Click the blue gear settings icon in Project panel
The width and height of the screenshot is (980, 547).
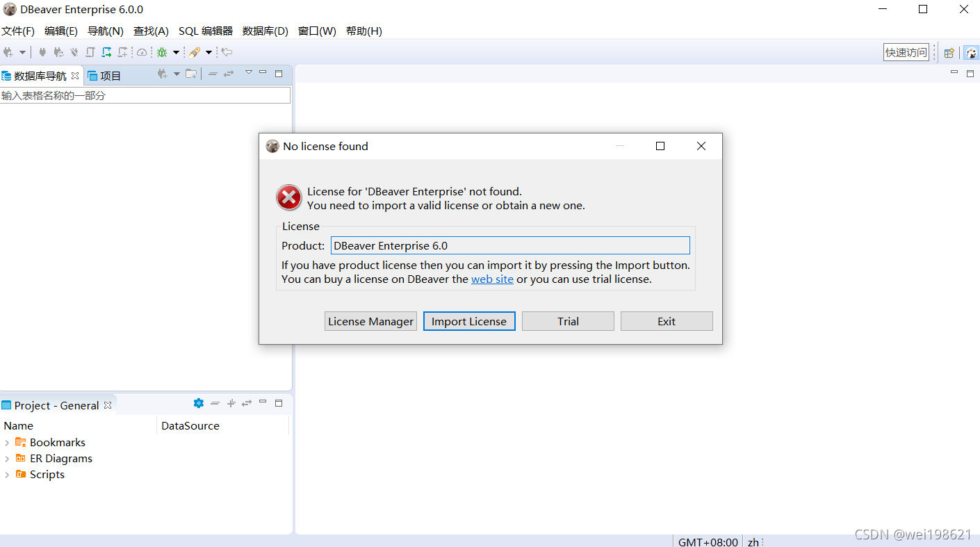tap(198, 403)
